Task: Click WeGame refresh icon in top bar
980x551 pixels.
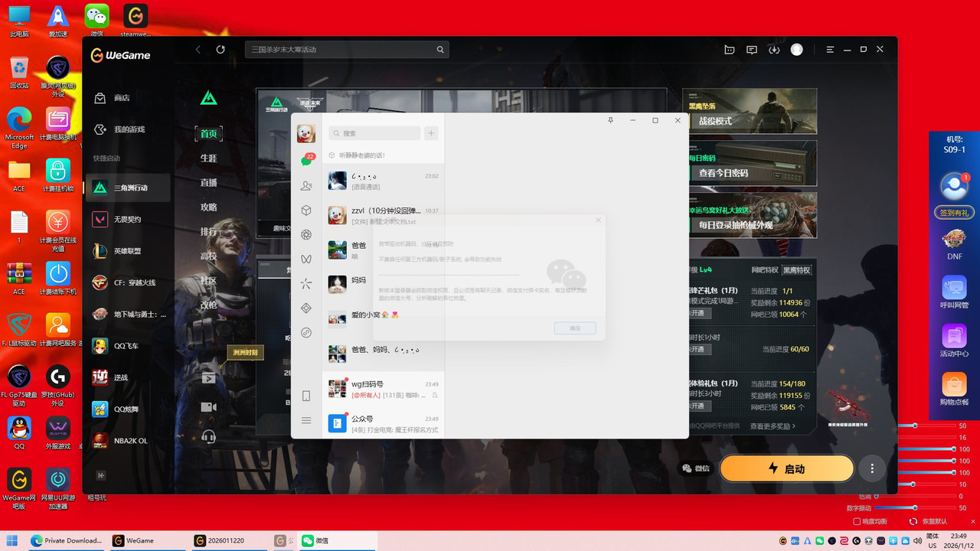Action: (220, 49)
